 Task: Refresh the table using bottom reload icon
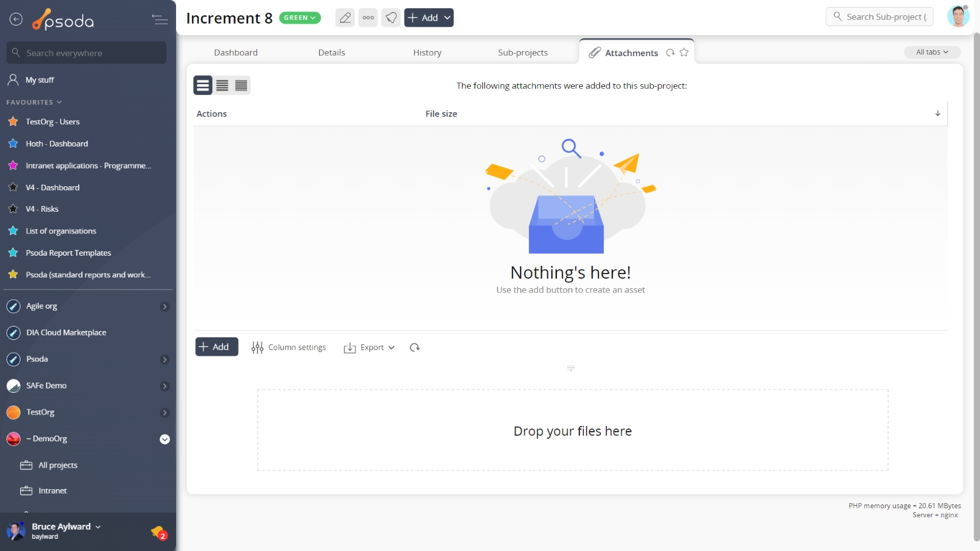pyautogui.click(x=415, y=348)
